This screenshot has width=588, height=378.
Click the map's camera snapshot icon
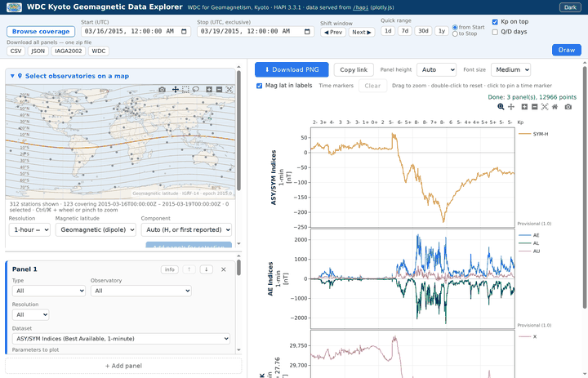162,90
